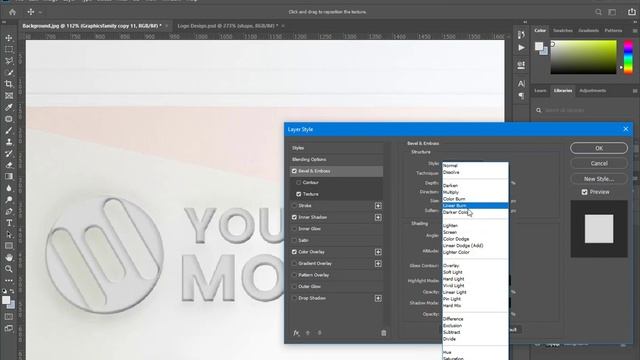The width and height of the screenshot is (640, 360).
Task: Open the Paragraph panel icon
Action: (x=521, y=96)
